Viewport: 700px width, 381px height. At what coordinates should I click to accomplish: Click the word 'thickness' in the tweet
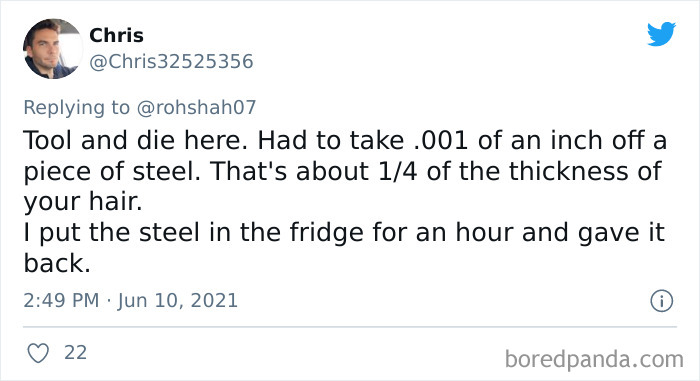coord(569,171)
